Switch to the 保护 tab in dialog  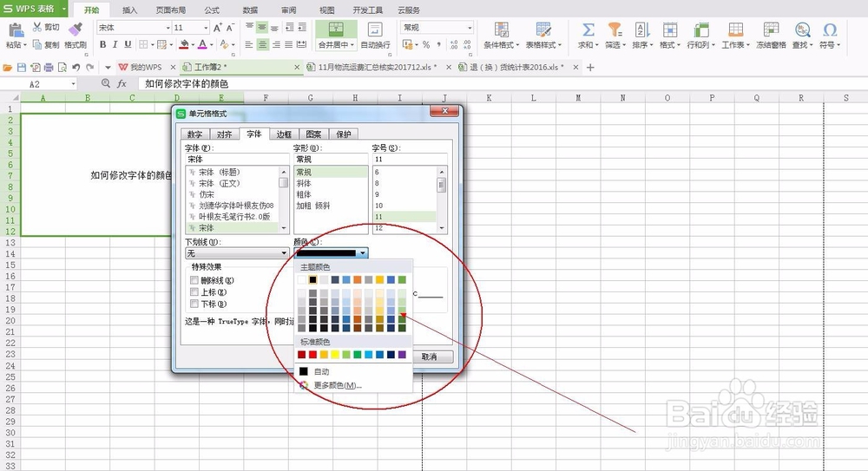coord(343,134)
